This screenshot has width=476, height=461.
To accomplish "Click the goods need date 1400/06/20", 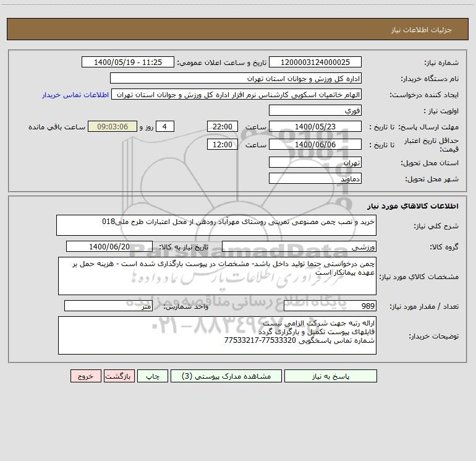I will tap(109, 246).
